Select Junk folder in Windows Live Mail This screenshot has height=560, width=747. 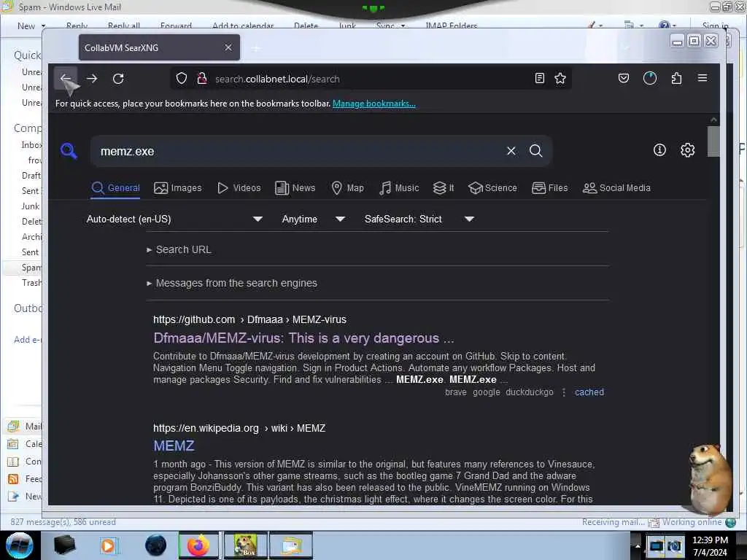(x=30, y=206)
